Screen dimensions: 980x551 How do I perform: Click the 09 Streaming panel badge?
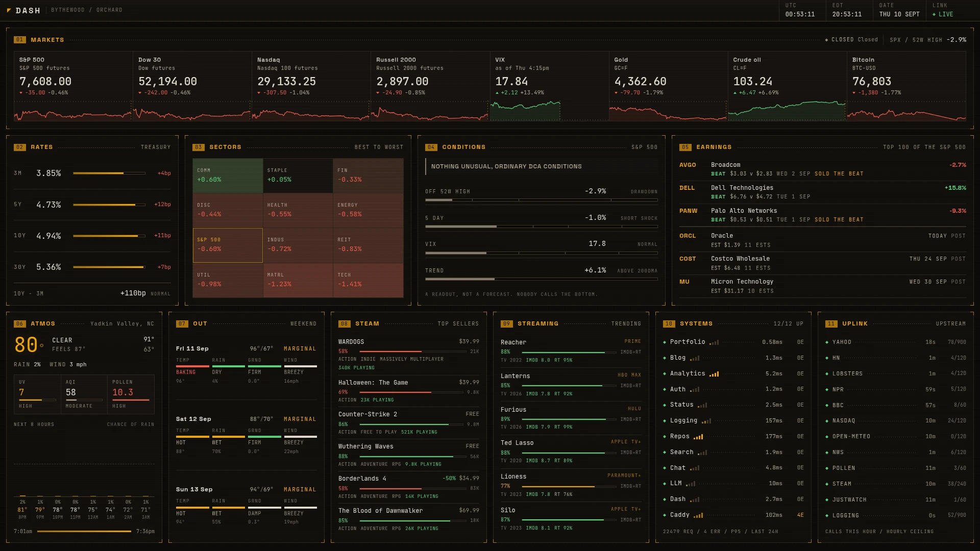tap(506, 323)
